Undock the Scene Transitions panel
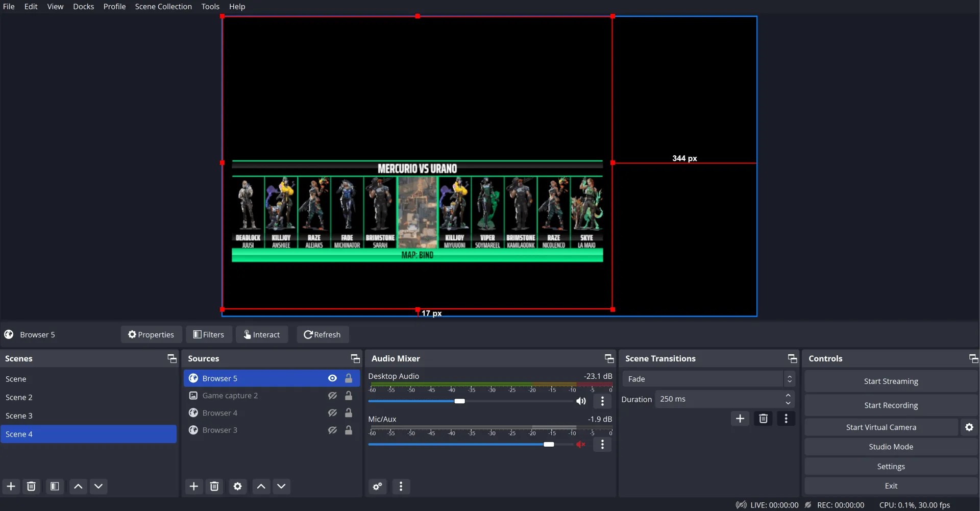The image size is (980, 511). (792, 359)
